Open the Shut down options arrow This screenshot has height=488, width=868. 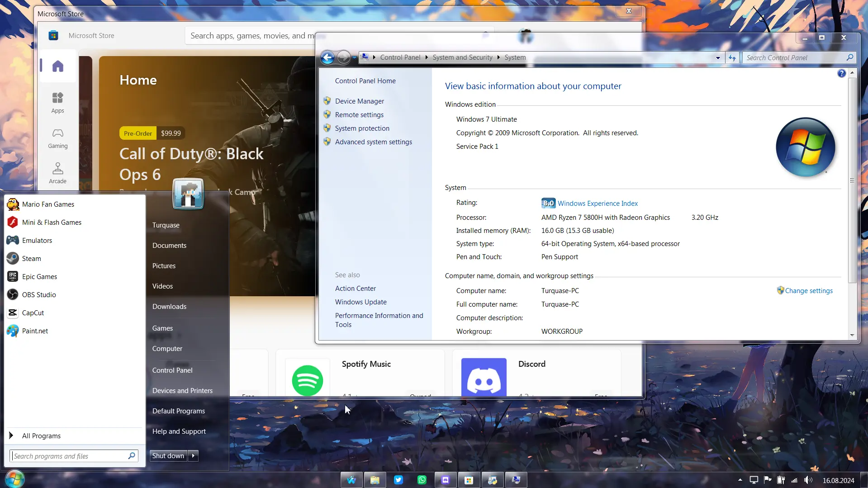[x=193, y=456]
